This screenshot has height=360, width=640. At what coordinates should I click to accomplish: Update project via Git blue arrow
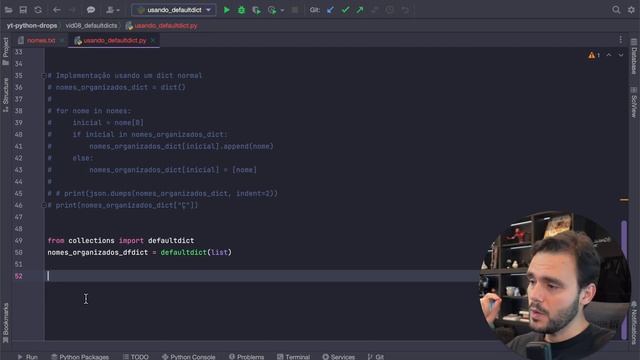click(x=330, y=10)
